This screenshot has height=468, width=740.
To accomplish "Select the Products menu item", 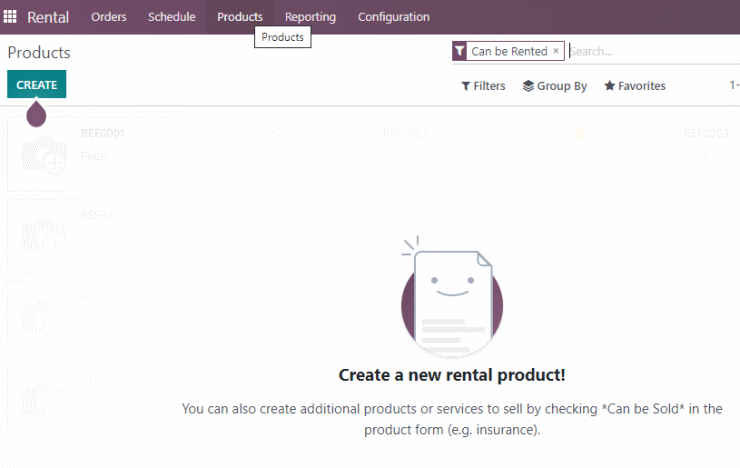I will click(x=240, y=17).
